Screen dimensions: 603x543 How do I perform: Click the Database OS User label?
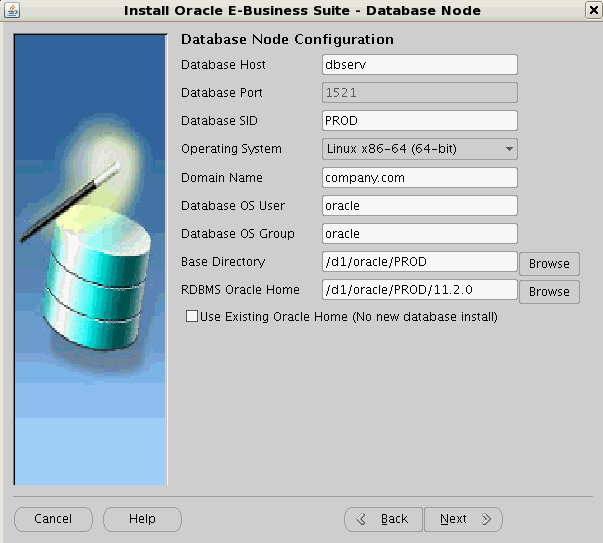click(x=233, y=206)
